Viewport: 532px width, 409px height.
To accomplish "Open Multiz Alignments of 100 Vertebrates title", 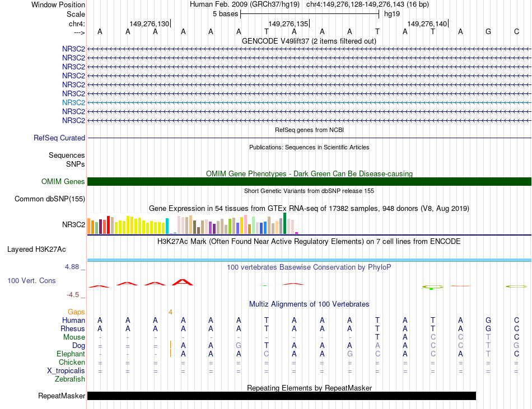I will [309, 304].
